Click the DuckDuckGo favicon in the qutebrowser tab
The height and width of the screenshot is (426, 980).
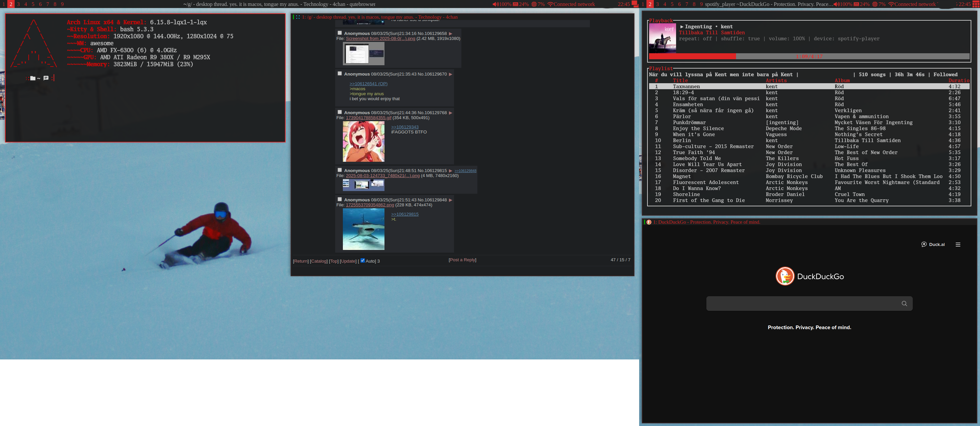point(649,222)
